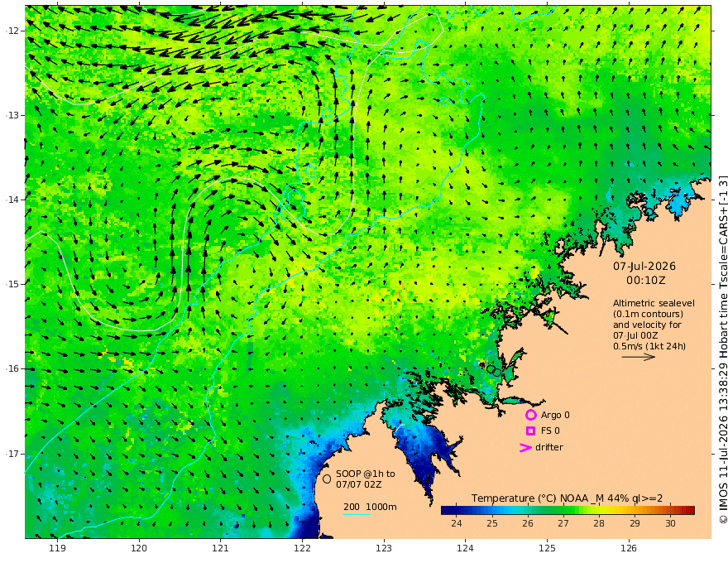Click longitude axis label 122
The image size is (728, 563).
302,548
